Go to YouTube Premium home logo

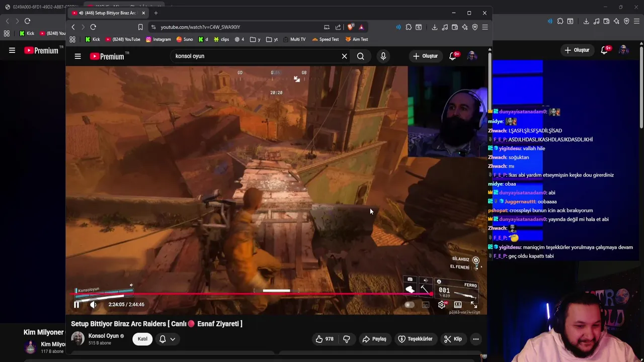click(x=107, y=56)
